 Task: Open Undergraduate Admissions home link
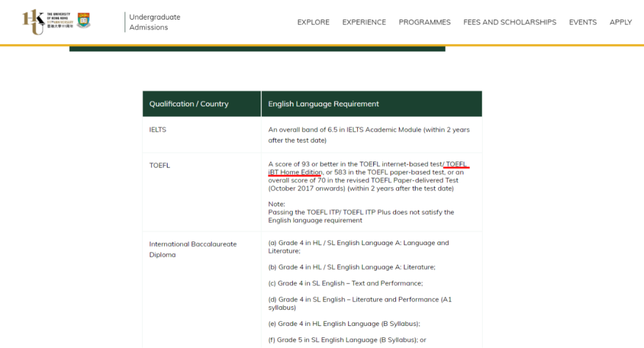pyautogui.click(x=155, y=22)
